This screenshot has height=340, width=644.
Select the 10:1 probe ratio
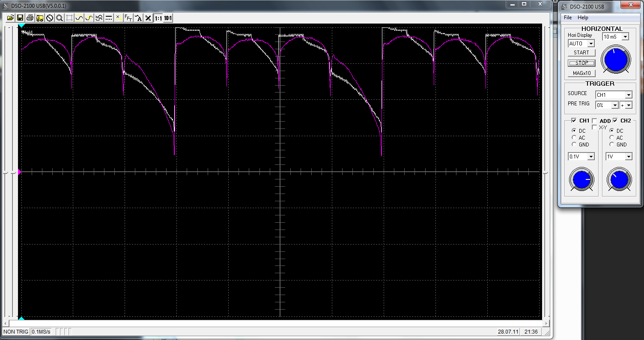tap(168, 18)
